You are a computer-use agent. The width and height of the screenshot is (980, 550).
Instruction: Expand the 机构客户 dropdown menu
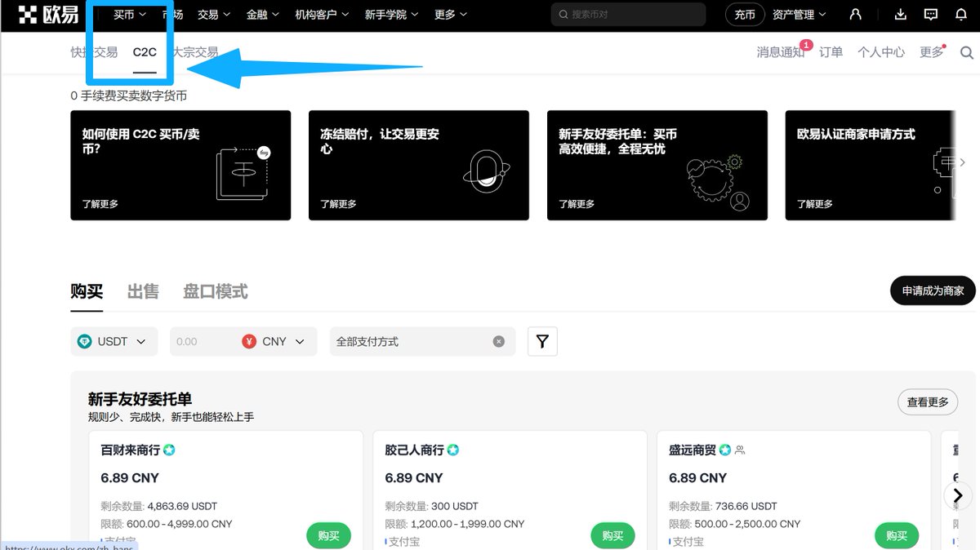pos(323,15)
